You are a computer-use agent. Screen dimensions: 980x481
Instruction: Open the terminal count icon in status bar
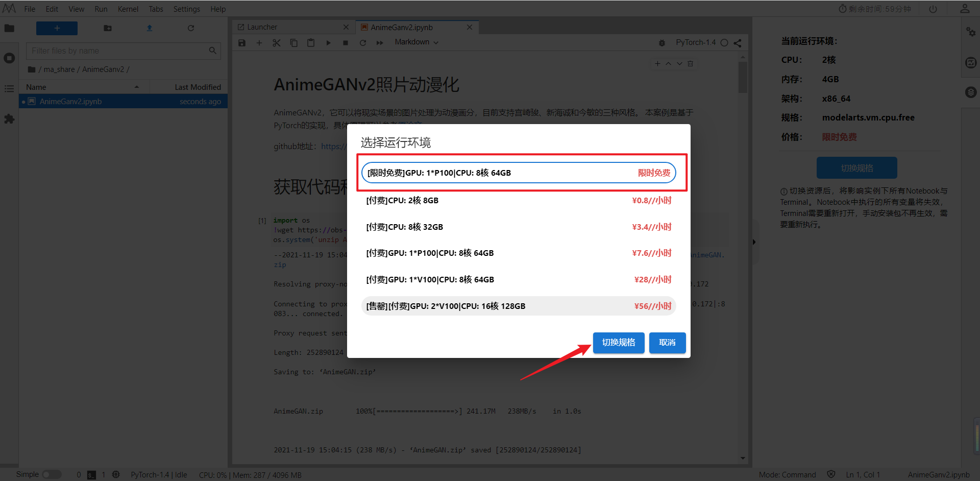pos(91,475)
